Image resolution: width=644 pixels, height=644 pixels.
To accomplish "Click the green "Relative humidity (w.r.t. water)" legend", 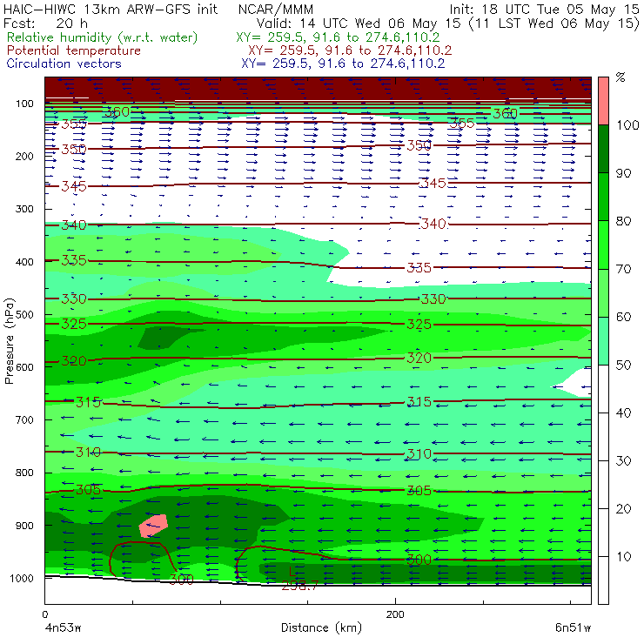I will point(103,37).
